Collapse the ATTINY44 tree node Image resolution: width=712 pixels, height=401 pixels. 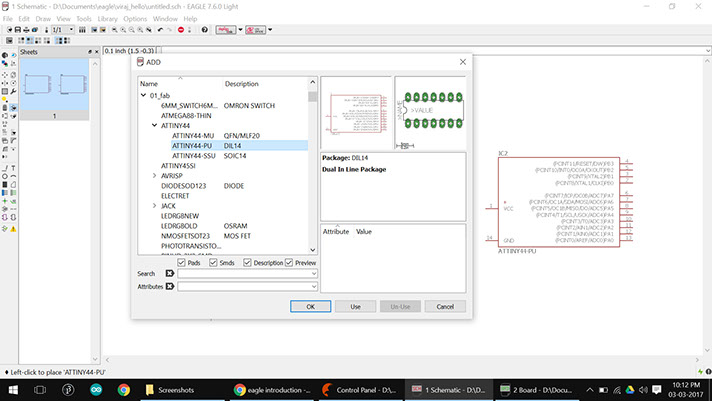[x=154, y=125]
